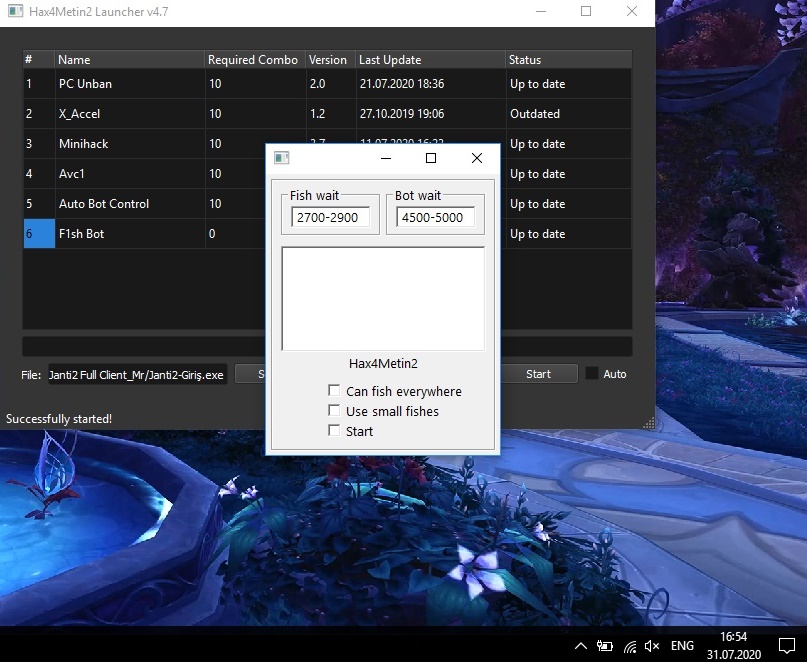Tick the Use small fishes checkbox
Image resolution: width=807 pixels, height=662 pixels.
pyautogui.click(x=334, y=411)
